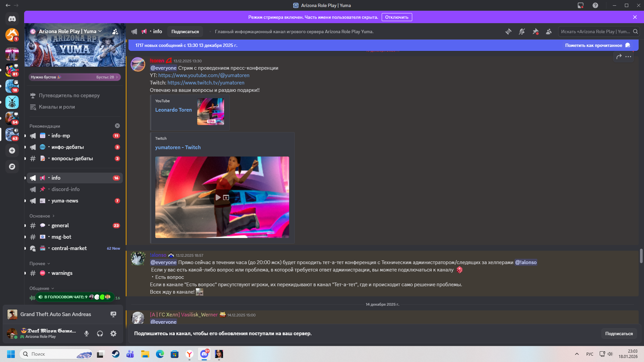The image size is (644, 362).
Task: Open Discover servers compass icon
Action: (x=12, y=167)
